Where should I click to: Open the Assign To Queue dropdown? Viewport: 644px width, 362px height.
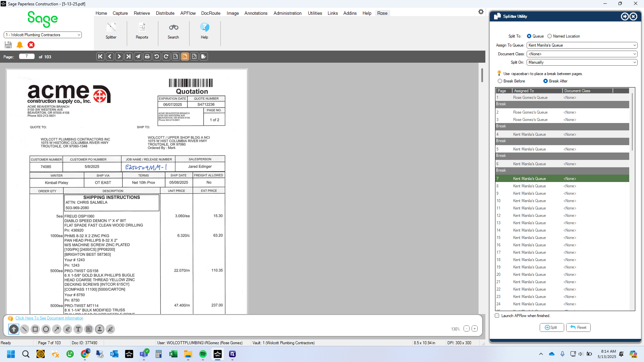click(x=582, y=45)
